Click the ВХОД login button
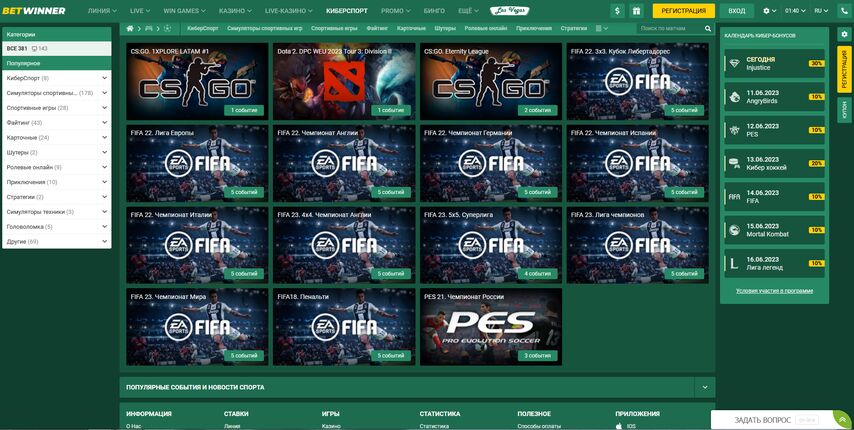 736,11
